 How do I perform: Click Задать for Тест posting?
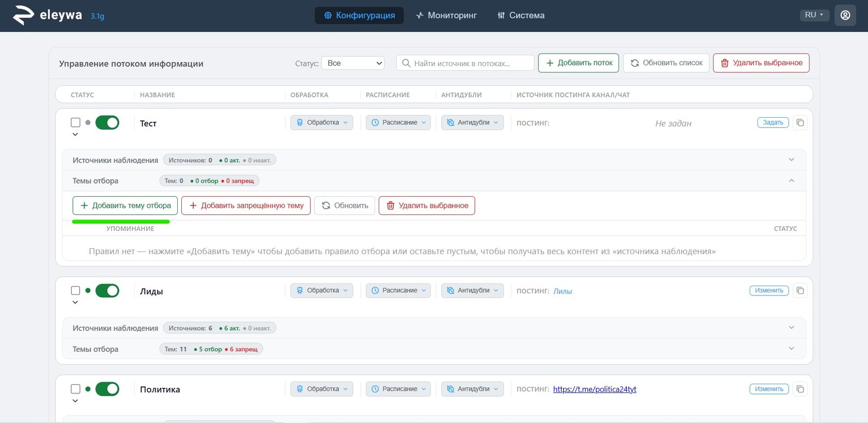click(x=773, y=122)
